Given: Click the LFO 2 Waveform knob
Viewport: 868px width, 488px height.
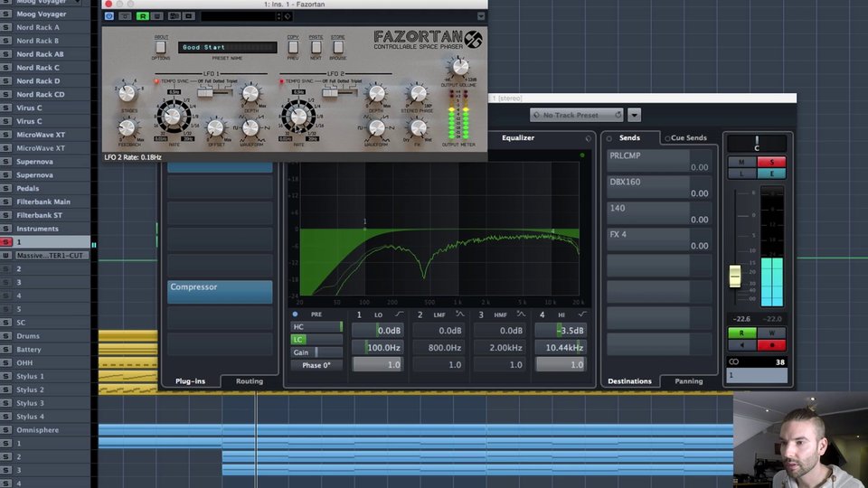Looking at the screenshot, I should pos(376,127).
